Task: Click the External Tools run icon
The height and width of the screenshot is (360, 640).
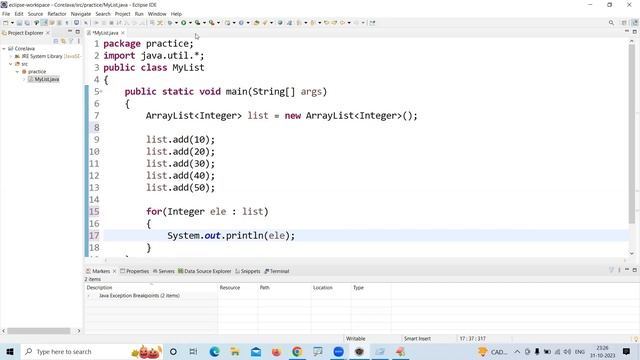Action: [211, 23]
